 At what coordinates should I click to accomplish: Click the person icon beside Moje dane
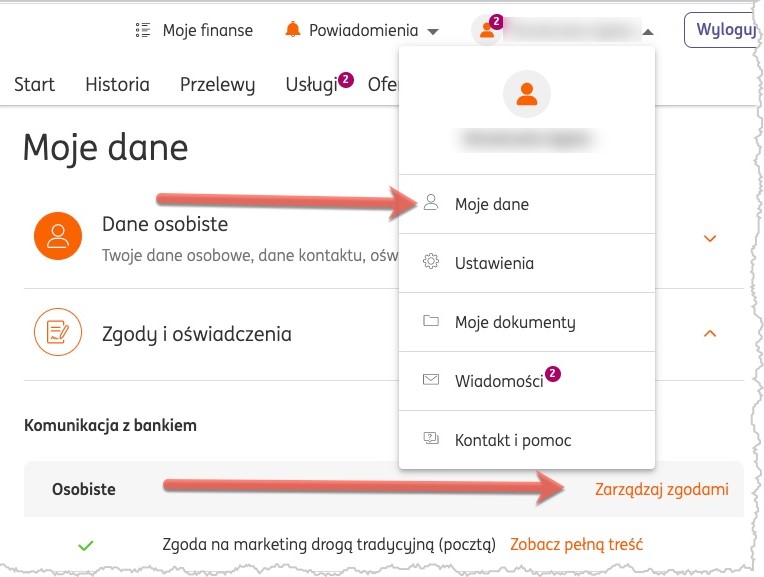pyautogui.click(x=431, y=202)
